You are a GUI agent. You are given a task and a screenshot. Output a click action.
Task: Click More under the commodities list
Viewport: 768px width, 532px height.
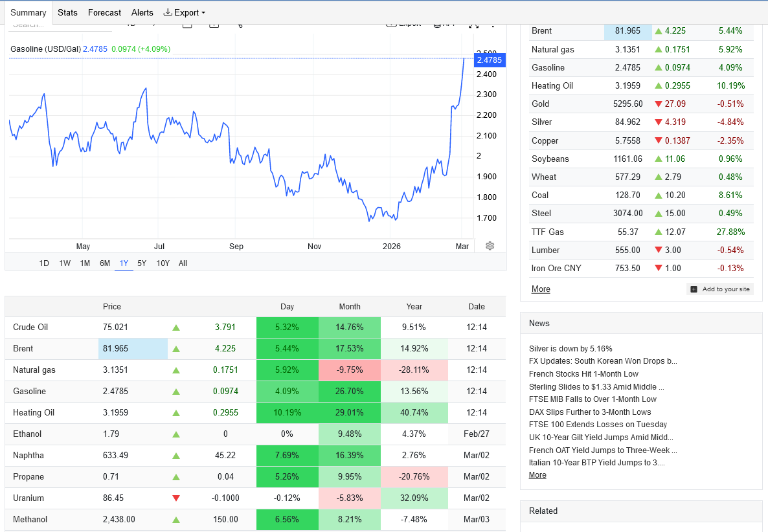tap(541, 289)
